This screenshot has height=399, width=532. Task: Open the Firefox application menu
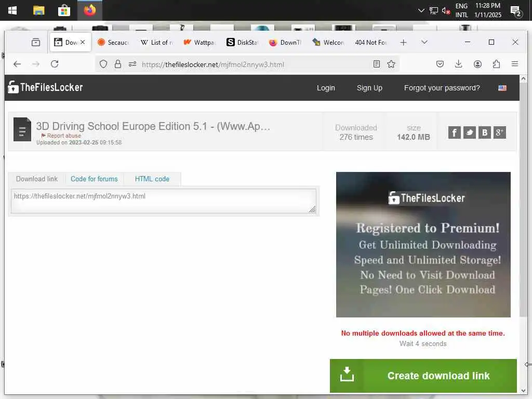(515, 64)
